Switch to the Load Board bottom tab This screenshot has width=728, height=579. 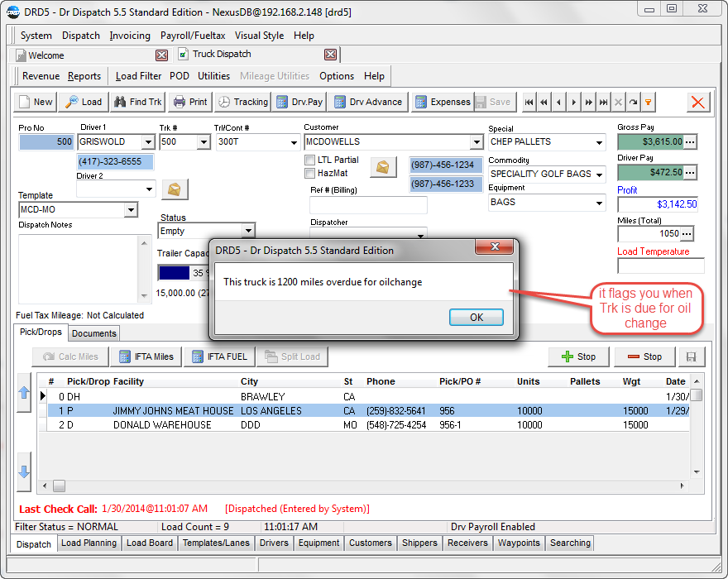pyautogui.click(x=150, y=543)
